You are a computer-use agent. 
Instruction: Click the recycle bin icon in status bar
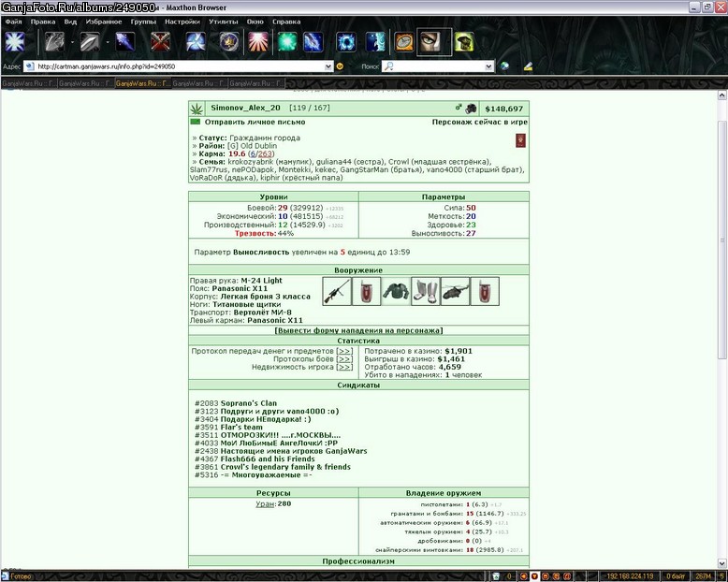(x=496, y=576)
